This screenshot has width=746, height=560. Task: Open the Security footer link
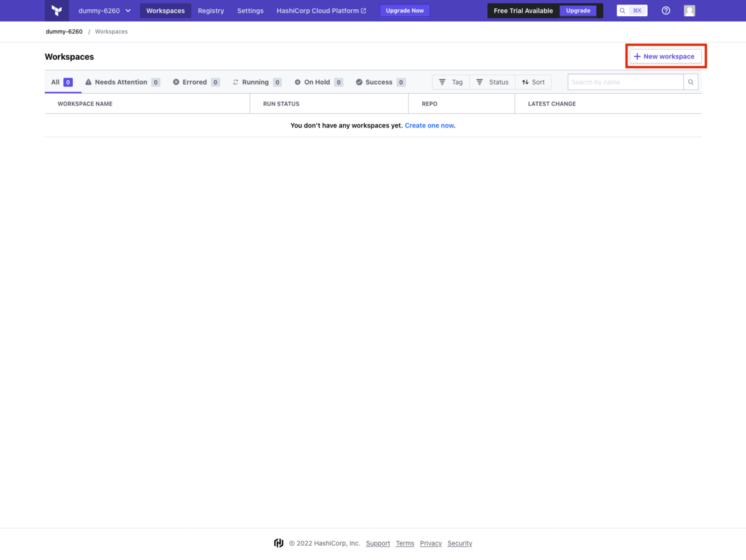coord(460,543)
